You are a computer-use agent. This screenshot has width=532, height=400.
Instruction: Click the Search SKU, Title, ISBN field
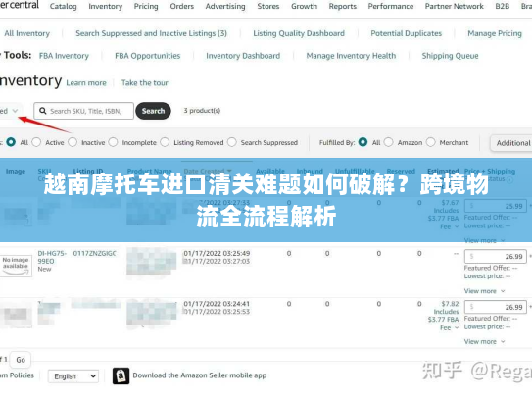click(x=84, y=111)
